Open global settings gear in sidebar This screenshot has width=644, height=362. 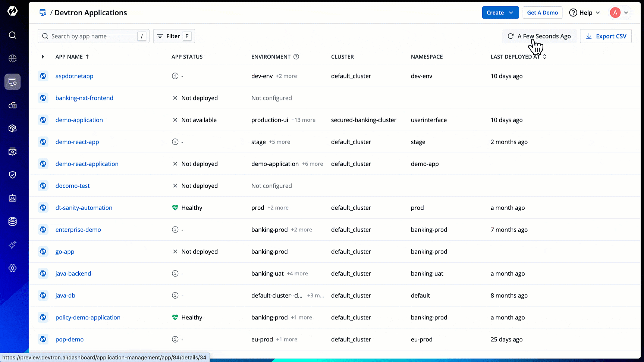click(x=12, y=268)
